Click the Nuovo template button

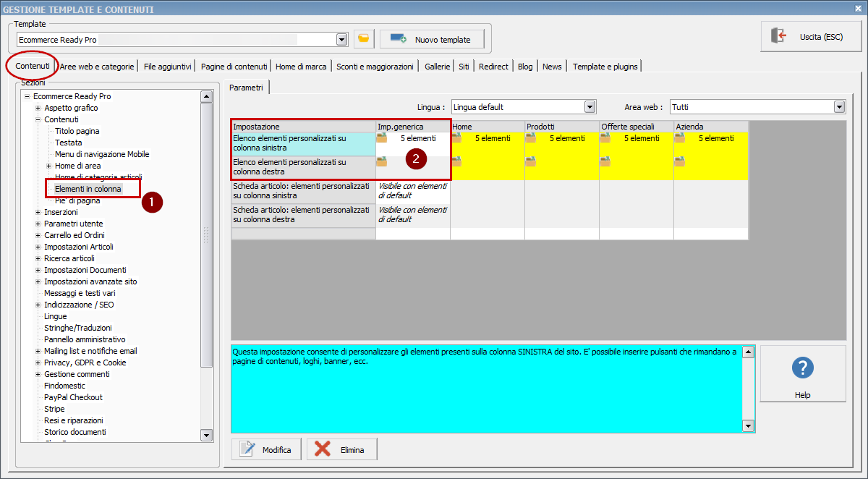[431, 39]
